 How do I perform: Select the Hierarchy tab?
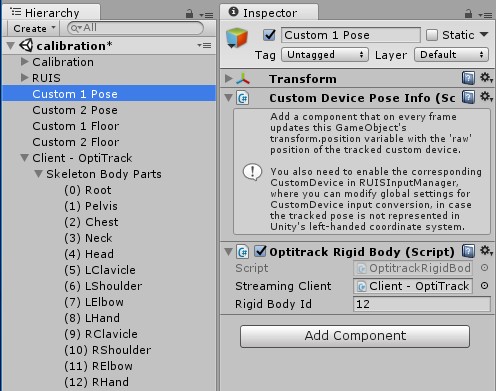coord(51,13)
